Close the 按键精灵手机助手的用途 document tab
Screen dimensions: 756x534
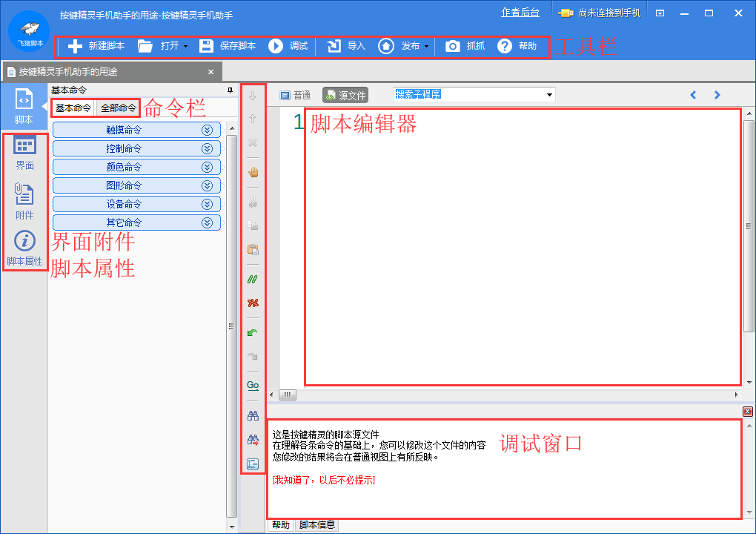point(210,72)
